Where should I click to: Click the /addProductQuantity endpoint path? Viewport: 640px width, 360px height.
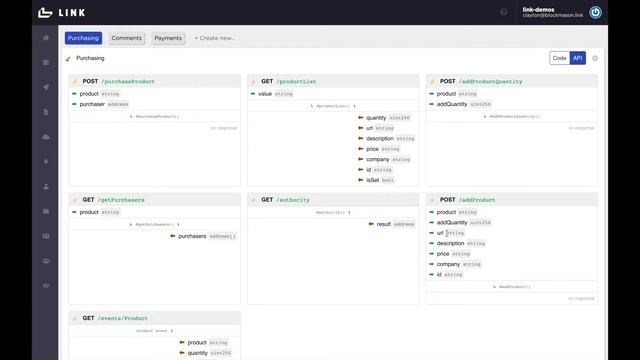coord(491,82)
